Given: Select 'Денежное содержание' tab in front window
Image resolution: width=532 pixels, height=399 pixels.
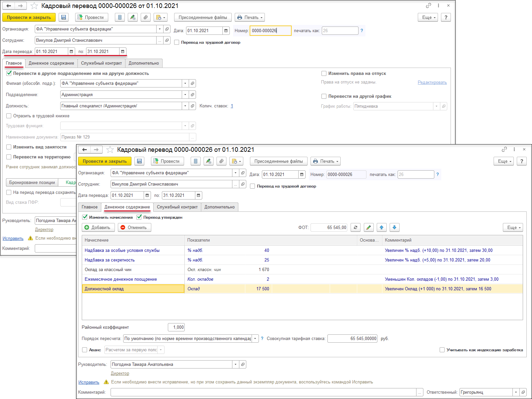Looking at the screenshot, I should [x=127, y=207].
